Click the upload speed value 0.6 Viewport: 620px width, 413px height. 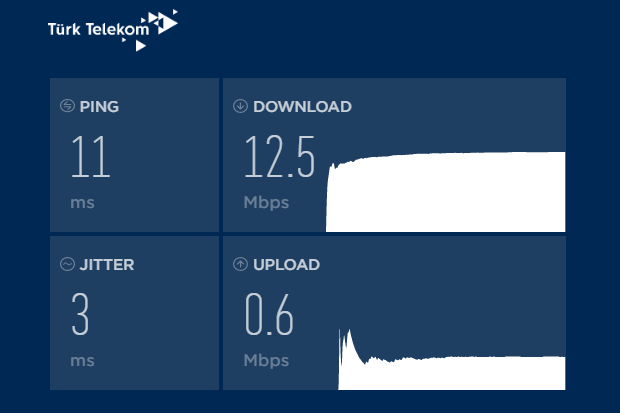coord(269,314)
